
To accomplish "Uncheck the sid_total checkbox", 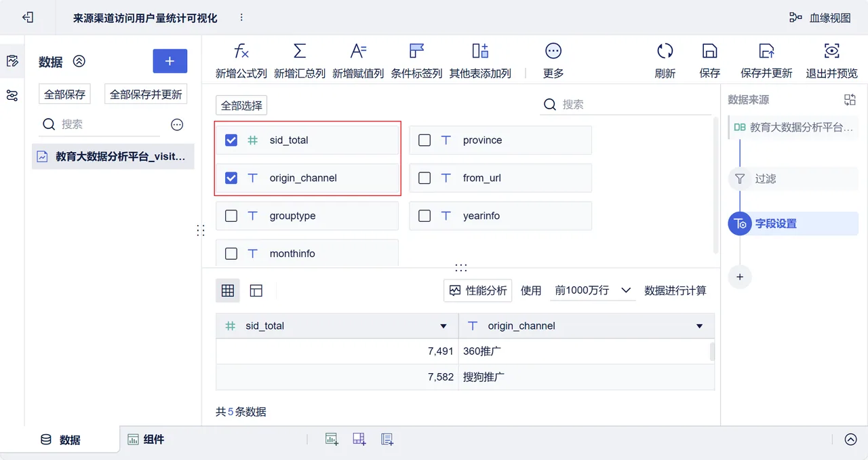I will [231, 140].
